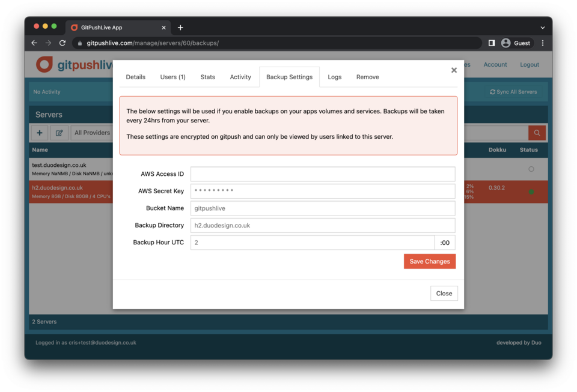Click the No Activity status text
Image resolution: width=577 pixels, height=392 pixels.
pos(47,92)
